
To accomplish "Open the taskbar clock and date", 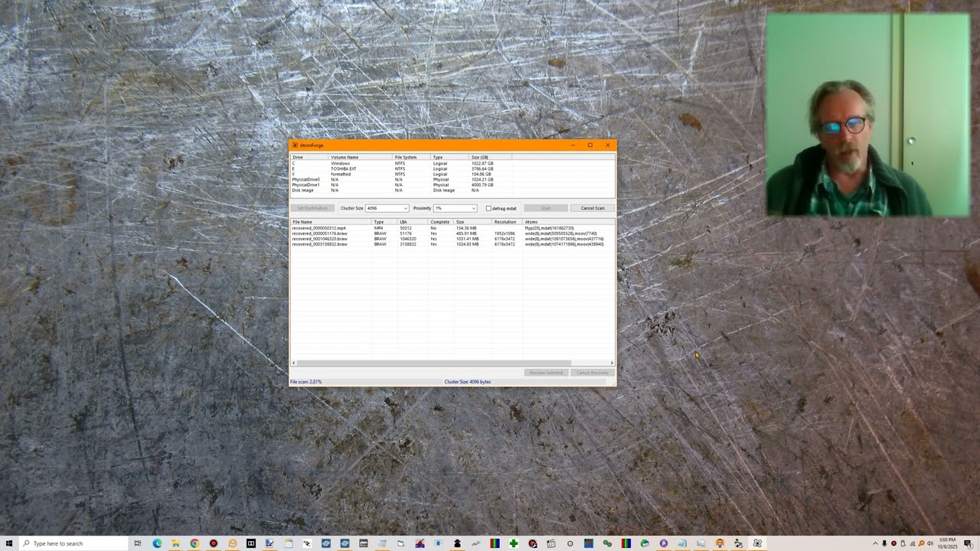I will click(949, 543).
